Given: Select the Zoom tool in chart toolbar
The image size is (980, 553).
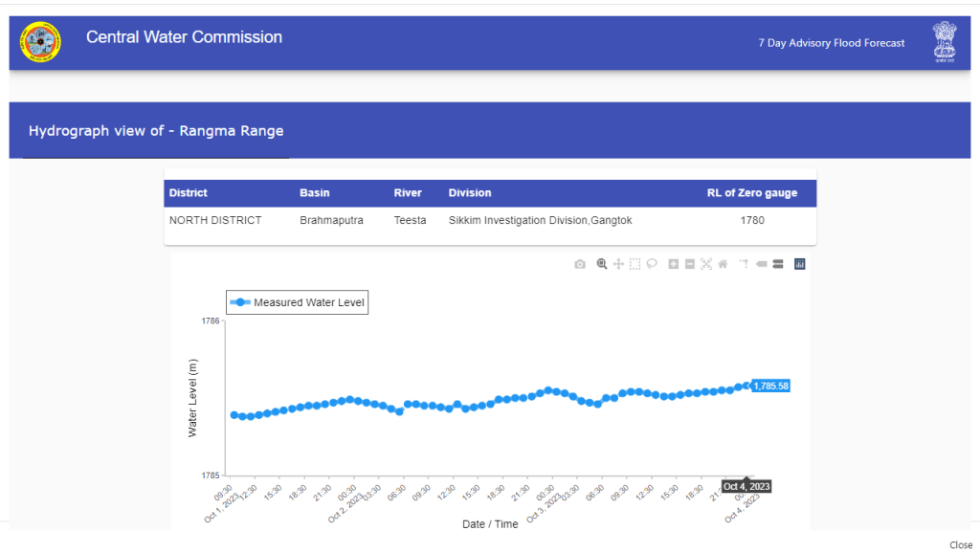Looking at the screenshot, I should point(602,264).
